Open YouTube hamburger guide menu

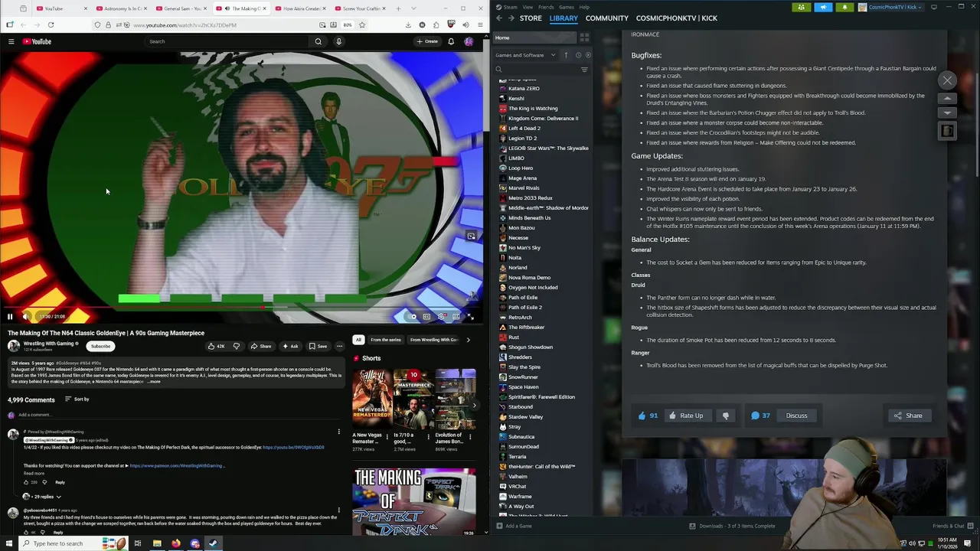click(11, 41)
